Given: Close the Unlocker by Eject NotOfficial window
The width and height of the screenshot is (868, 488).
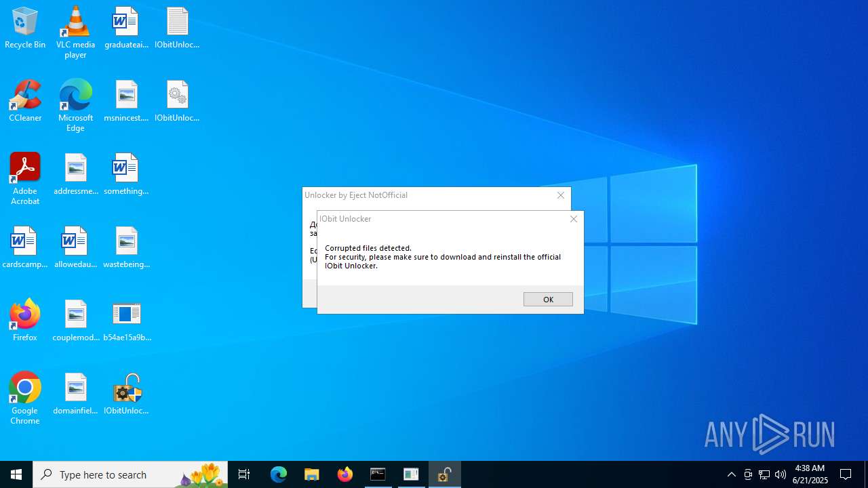Looking at the screenshot, I should tap(561, 195).
